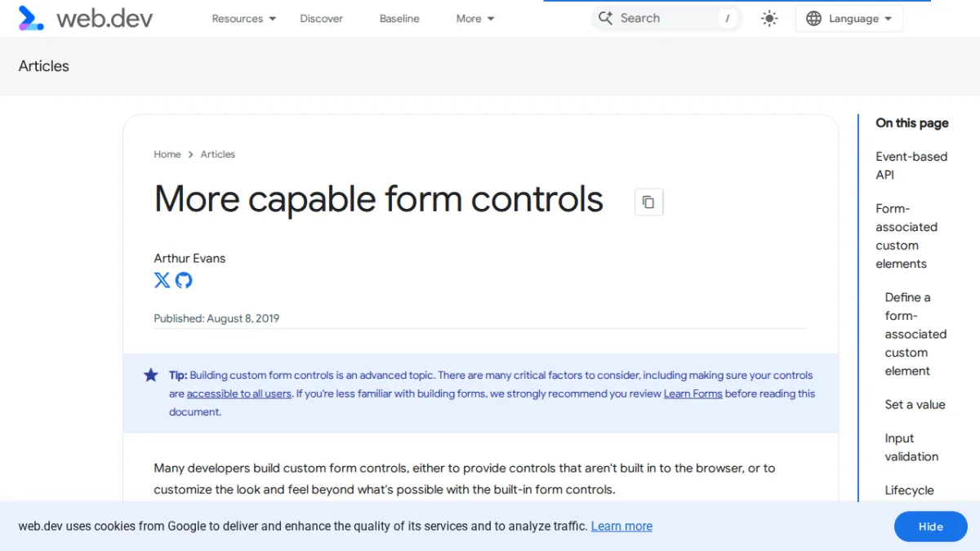Jump to Define a form-associated custom element
Viewport: 980px width, 551px height.
click(x=915, y=334)
